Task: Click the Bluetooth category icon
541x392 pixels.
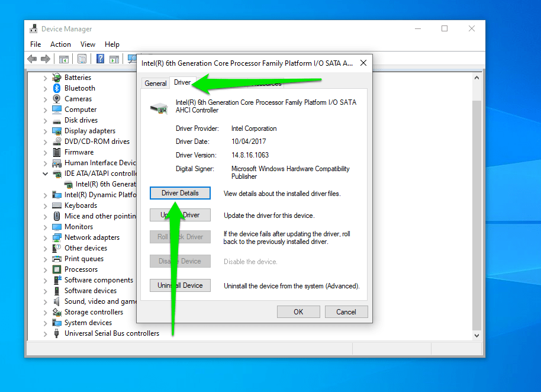Action: tap(57, 88)
